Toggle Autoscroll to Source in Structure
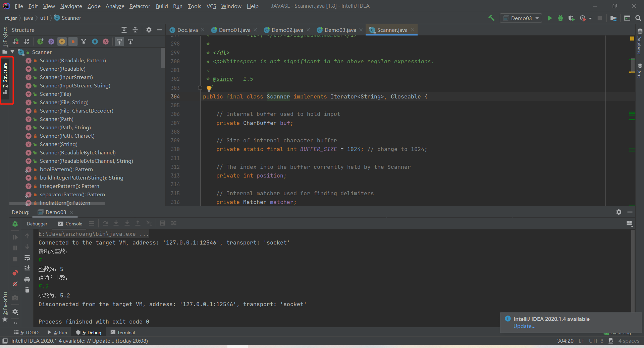644x348 pixels. [119, 42]
